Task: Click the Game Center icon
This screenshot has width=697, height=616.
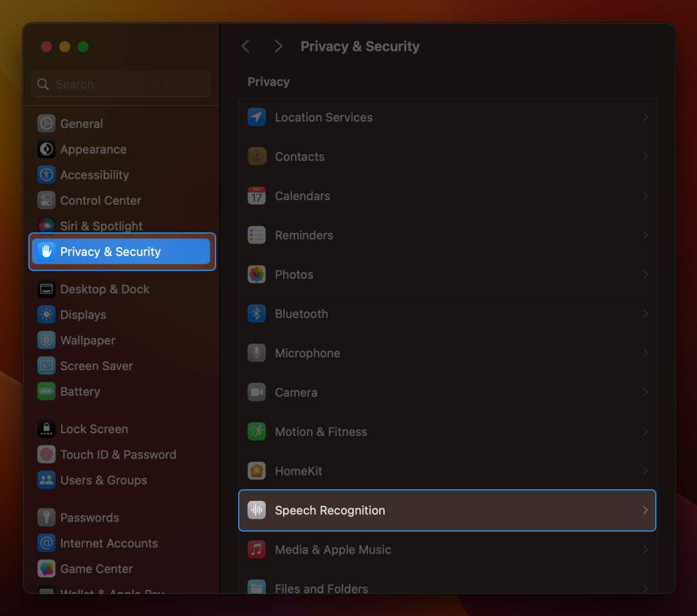Action: point(46,569)
